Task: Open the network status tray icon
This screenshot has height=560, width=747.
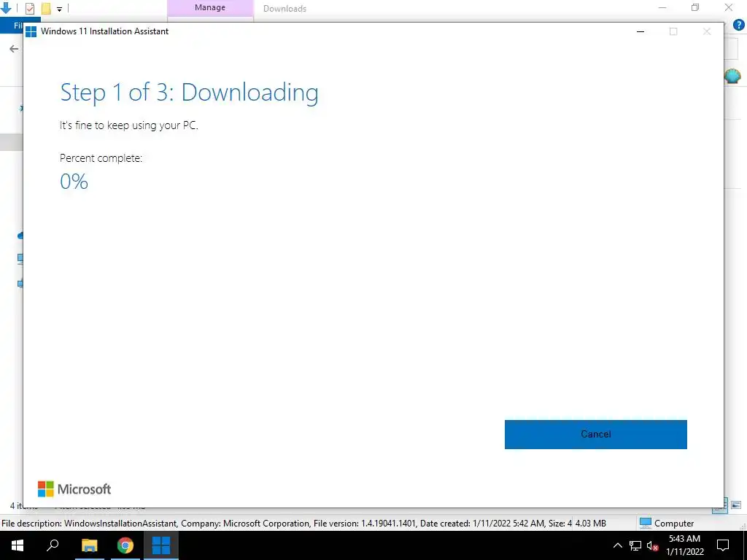Action: [635, 545]
